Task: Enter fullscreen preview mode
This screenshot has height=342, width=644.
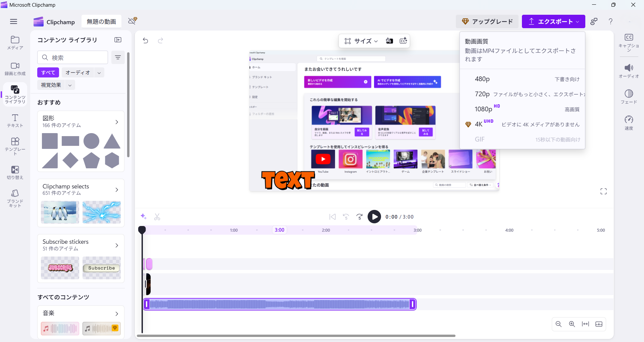Action: point(603,191)
